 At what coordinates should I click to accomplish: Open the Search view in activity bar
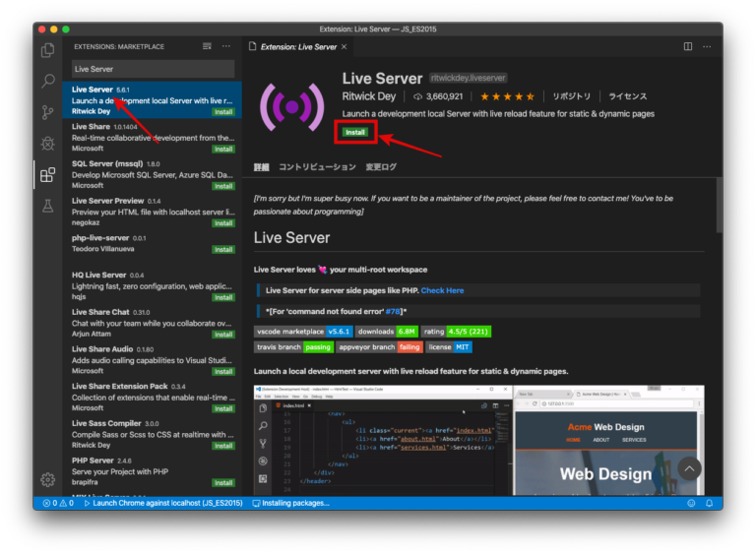(47, 82)
